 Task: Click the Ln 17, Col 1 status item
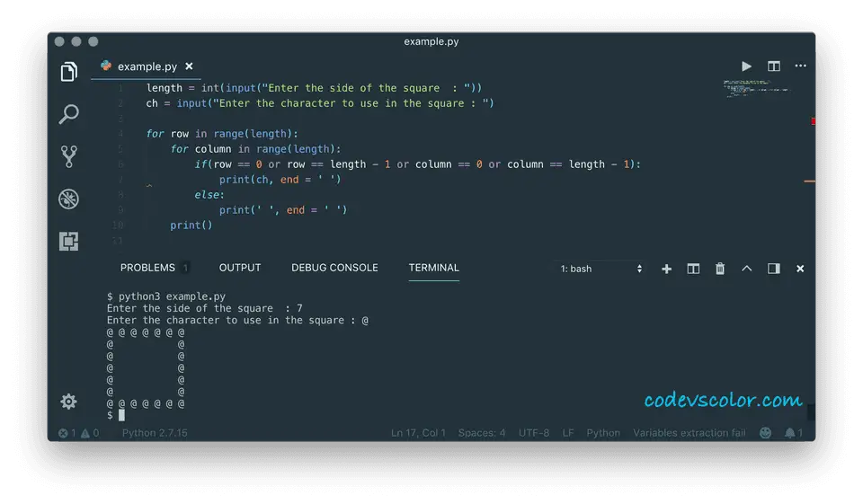click(x=418, y=433)
